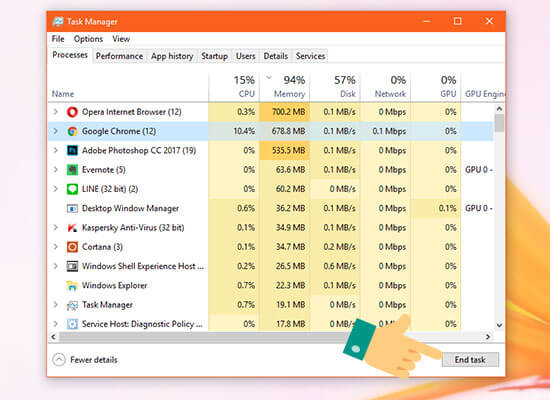Open the File menu
Image resolution: width=550 pixels, height=400 pixels.
pyautogui.click(x=58, y=39)
